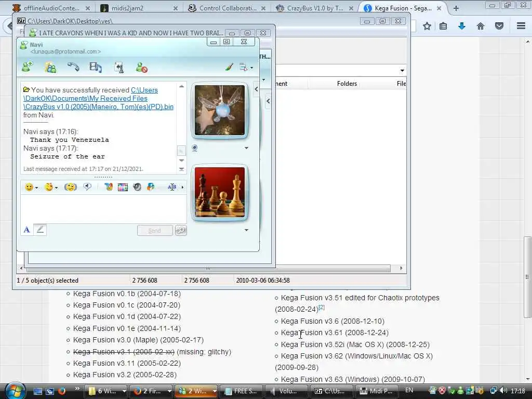Click the chat history scroll-down arrow
The width and height of the screenshot is (532, 399).
[x=181, y=161]
